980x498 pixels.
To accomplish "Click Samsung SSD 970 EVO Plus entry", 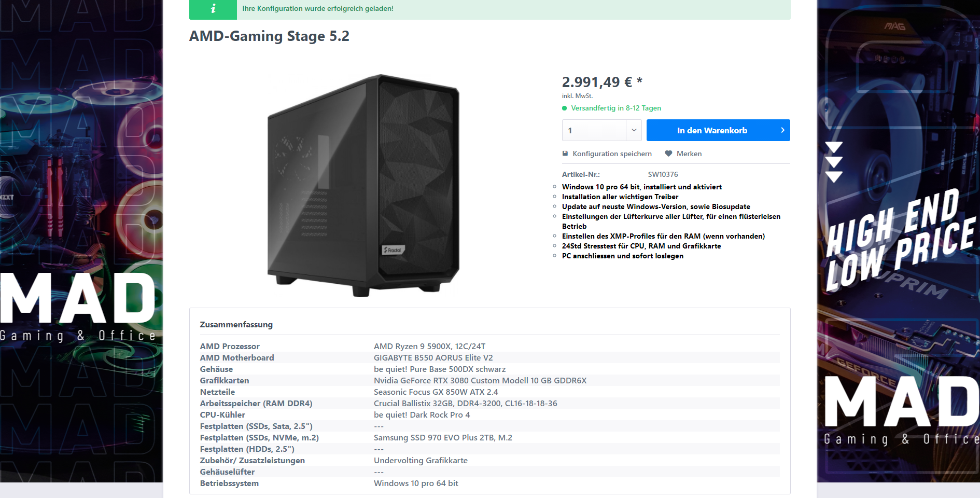I will coord(443,437).
